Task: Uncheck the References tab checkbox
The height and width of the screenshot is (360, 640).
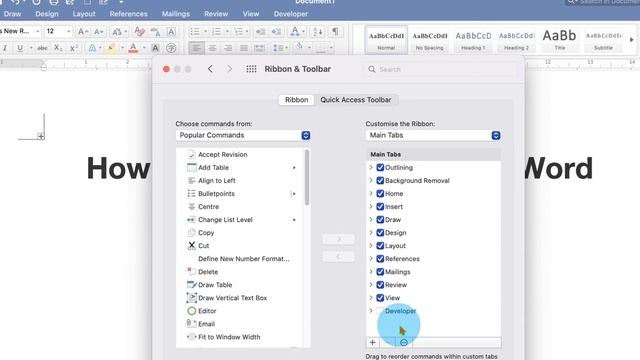Action: pyautogui.click(x=380, y=259)
